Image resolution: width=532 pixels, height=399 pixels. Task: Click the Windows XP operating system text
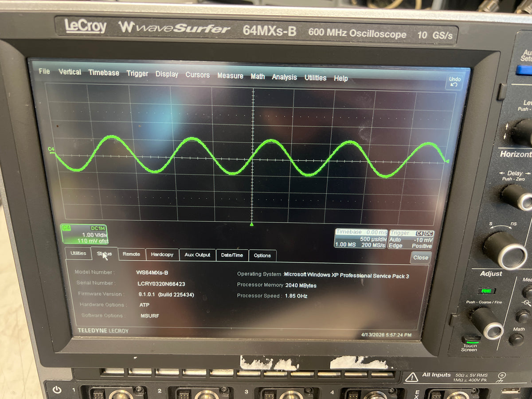pos(346,275)
